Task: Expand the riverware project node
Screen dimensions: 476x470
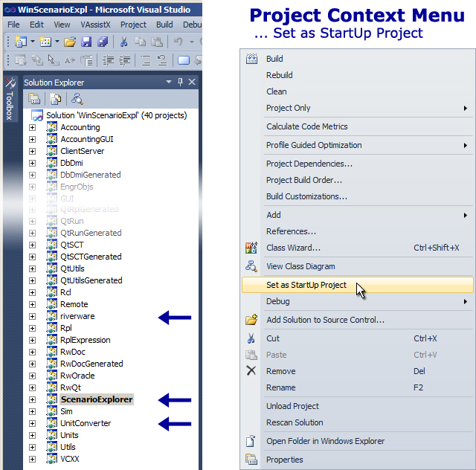Action: (32, 316)
